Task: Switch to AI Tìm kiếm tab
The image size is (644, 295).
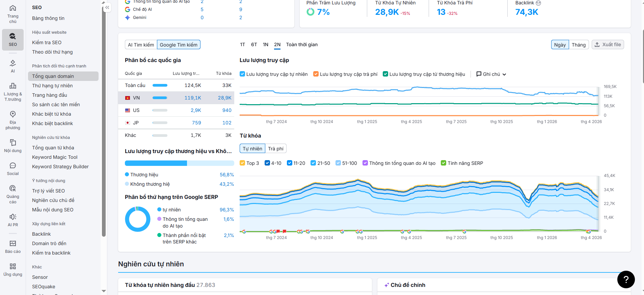Action: coord(141,45)
